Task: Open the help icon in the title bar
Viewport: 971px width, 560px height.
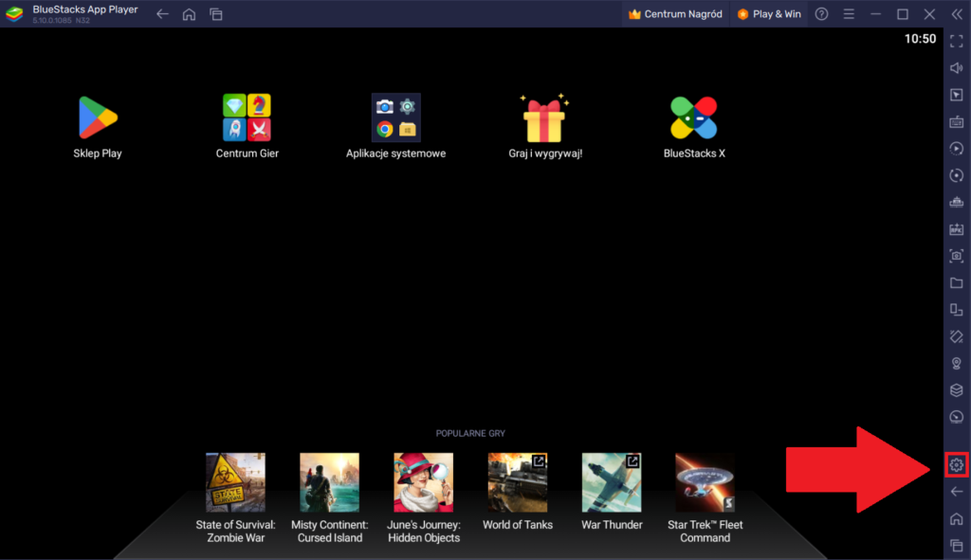Action: pos(820,13)
